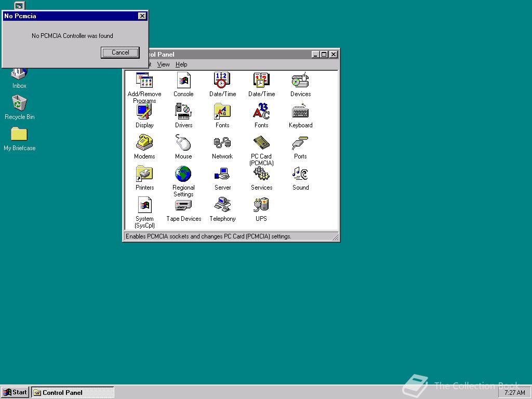Click the 7:27 AM taskbar clock

[514, 393]
